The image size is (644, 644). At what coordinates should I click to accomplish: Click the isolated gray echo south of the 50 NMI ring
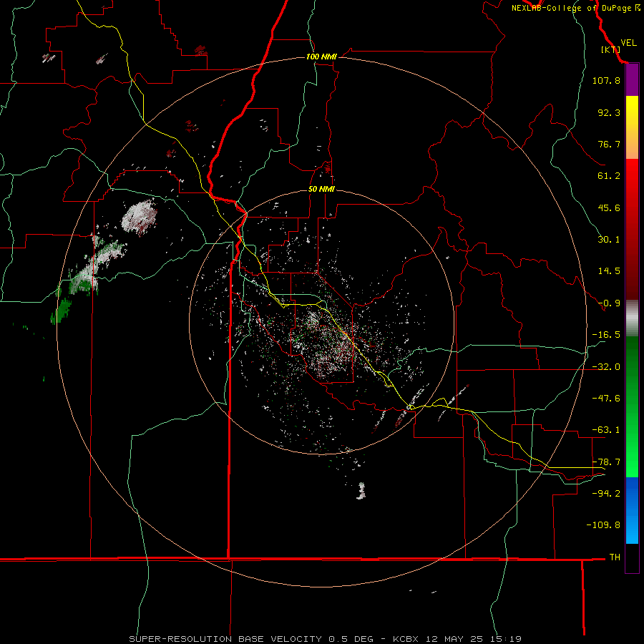[x=361, y=491]
